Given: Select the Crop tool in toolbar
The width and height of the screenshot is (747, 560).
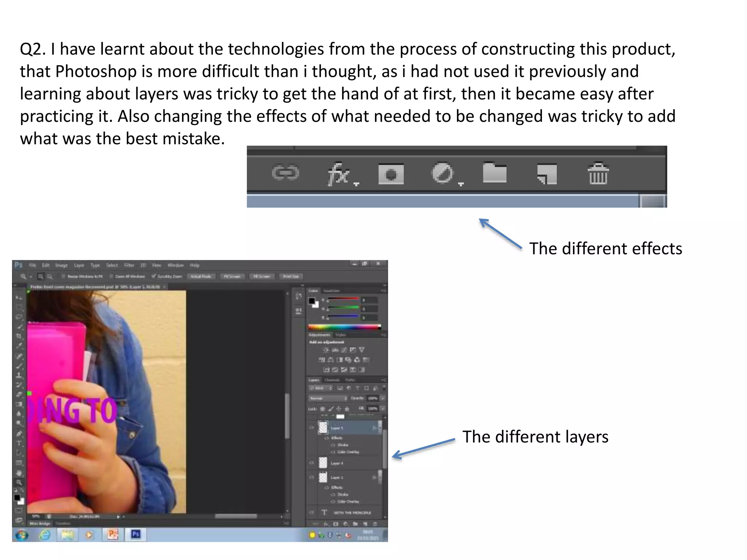Looking at the screenshot, I should (19, 336).
